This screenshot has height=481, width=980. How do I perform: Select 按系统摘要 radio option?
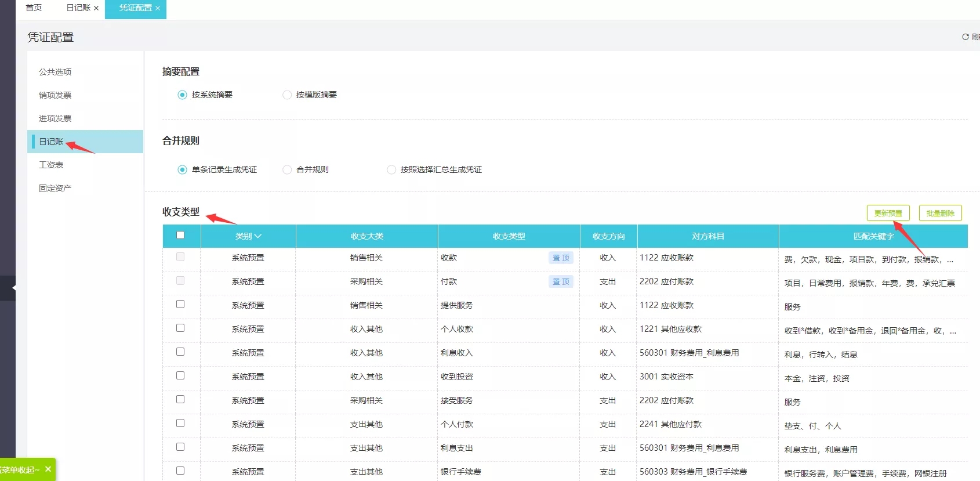tap(182, 95)
